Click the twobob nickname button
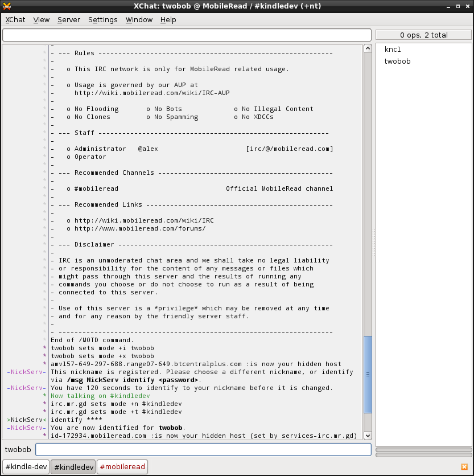The width and height of the screenshot is (474, 476). pyautogui.click(x=18, y=450)
